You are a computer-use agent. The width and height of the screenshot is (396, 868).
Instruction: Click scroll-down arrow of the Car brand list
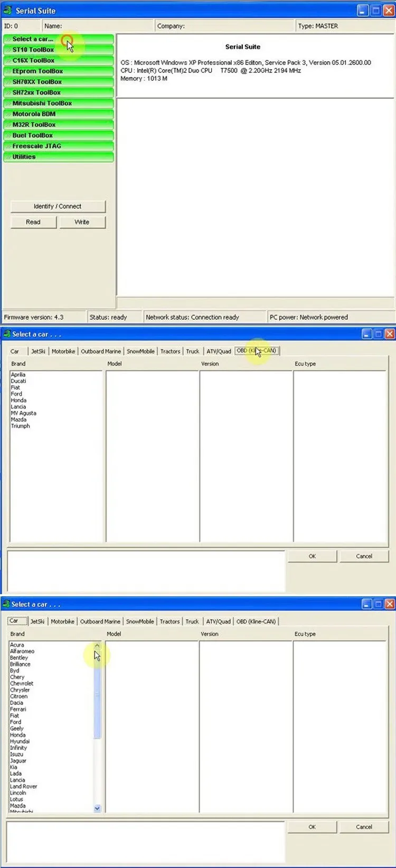97,808
